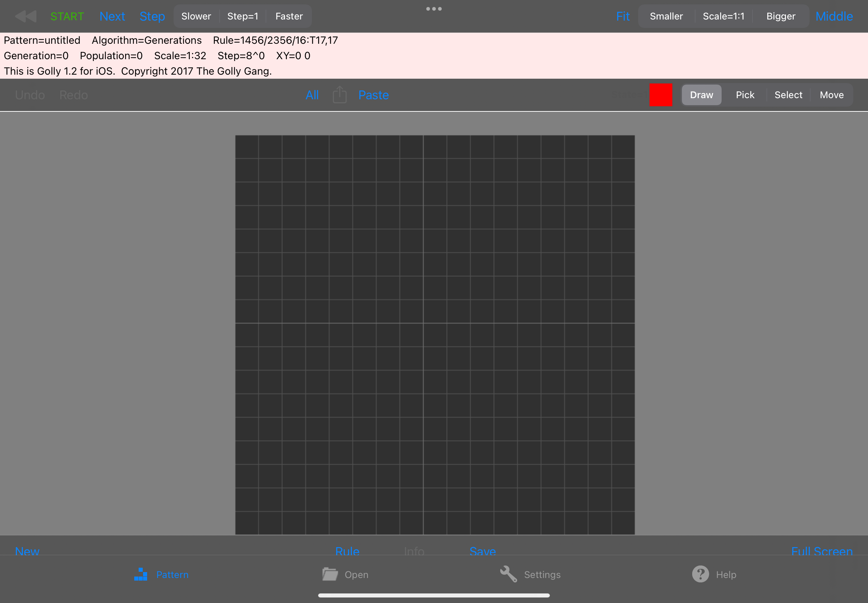Switch to the Open tab

click(x=345, y=575)
